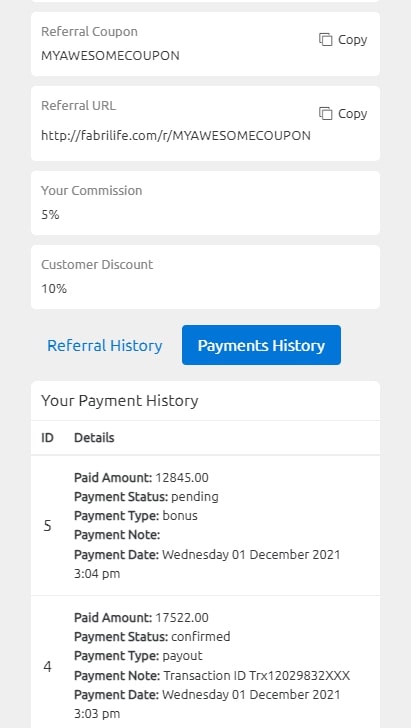The image size is (411, 728).
Task: Click the Payment Type payout line
Action: tap(138, 656)
